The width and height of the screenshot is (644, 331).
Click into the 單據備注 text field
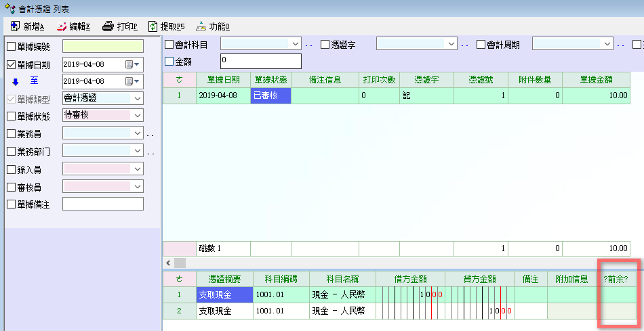coord(103,204)
